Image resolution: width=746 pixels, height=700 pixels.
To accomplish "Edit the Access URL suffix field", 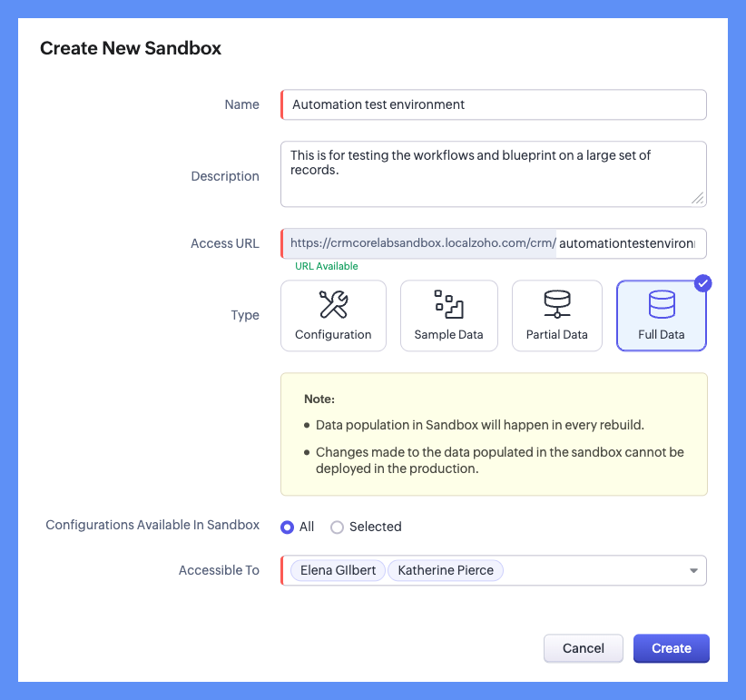I will 629,243.
